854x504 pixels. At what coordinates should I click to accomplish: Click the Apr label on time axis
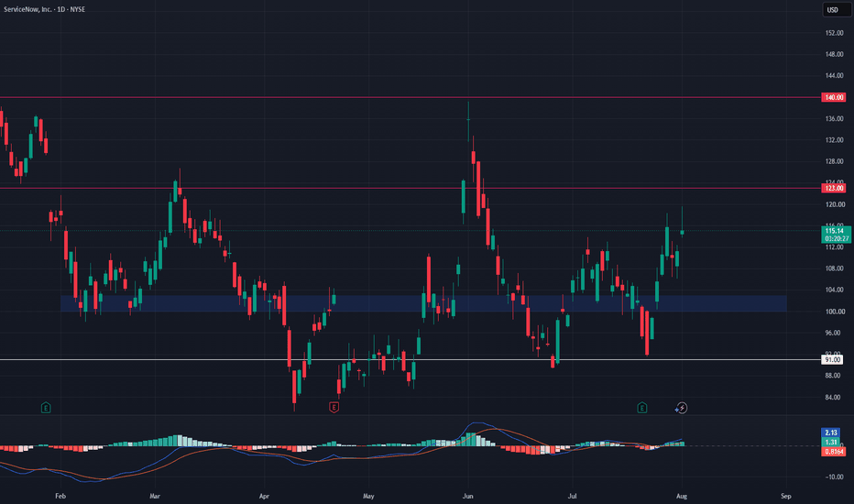(264, 496)
